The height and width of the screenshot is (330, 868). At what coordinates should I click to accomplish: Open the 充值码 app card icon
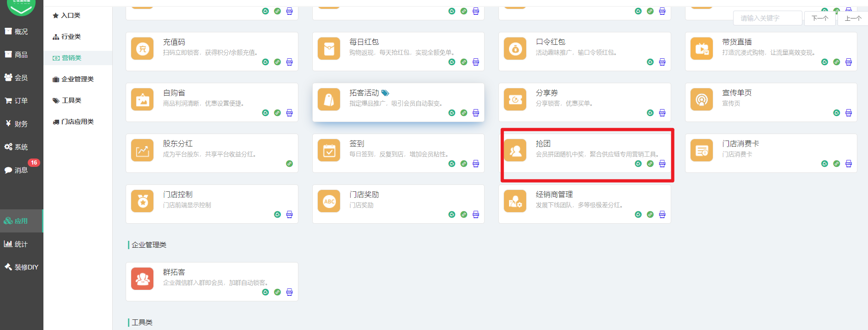point(142,49)
